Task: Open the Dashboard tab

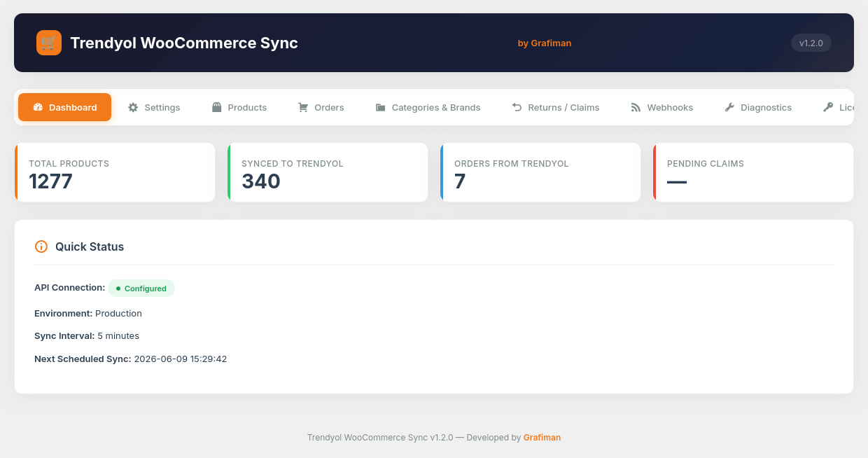Action: (x=65, y=107)
